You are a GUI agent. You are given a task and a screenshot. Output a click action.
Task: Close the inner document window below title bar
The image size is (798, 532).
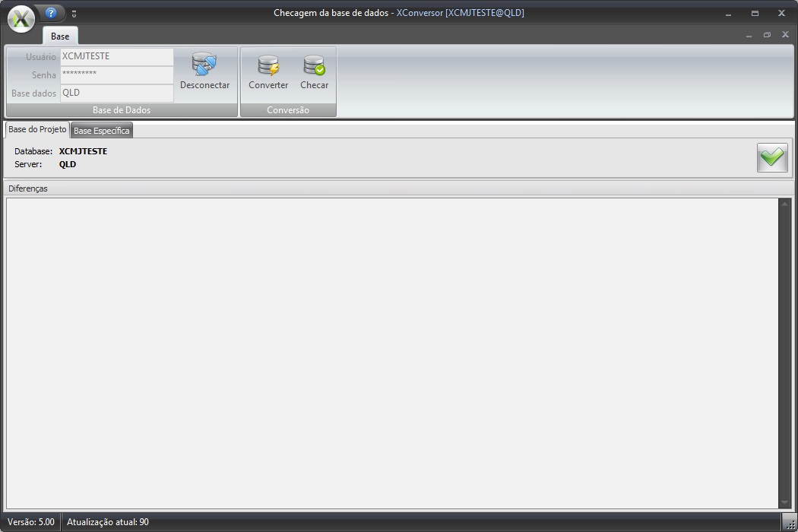[x=785, y=35]
